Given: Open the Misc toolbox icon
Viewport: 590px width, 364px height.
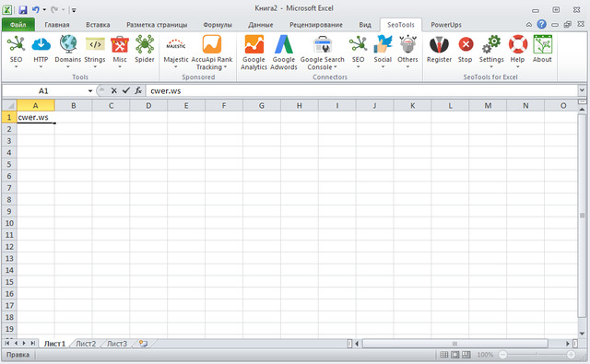Looking at the screenshot, I should [x=120, y=52].
